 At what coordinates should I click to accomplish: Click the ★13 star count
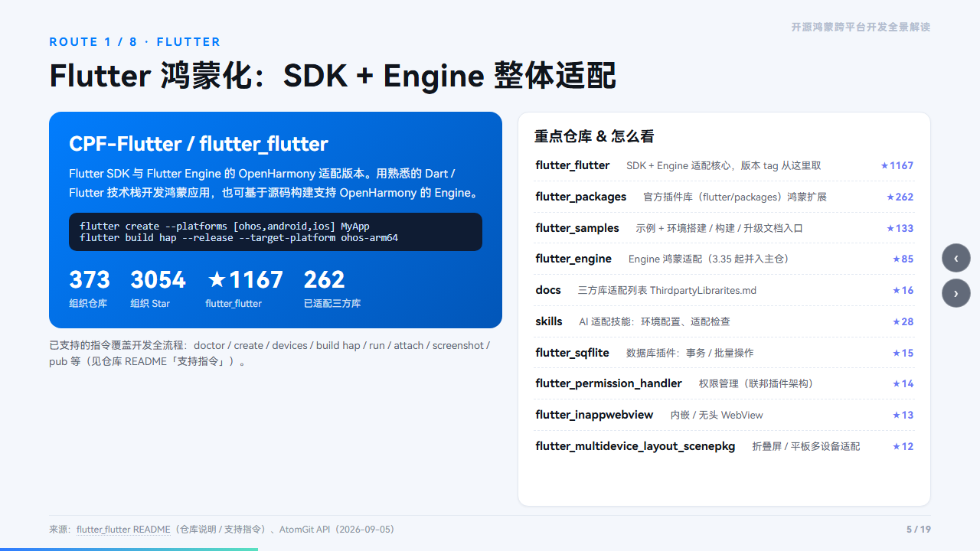tap(903, 415)
